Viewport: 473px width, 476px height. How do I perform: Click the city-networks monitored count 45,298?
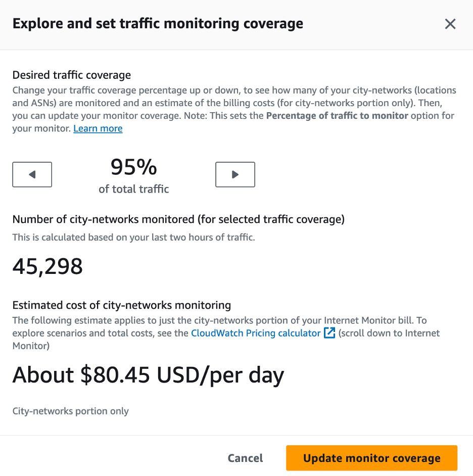click(48, 266)
